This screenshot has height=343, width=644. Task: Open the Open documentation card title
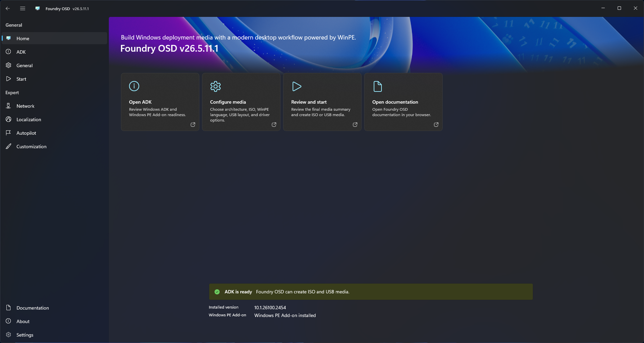[x=395, y=102]
